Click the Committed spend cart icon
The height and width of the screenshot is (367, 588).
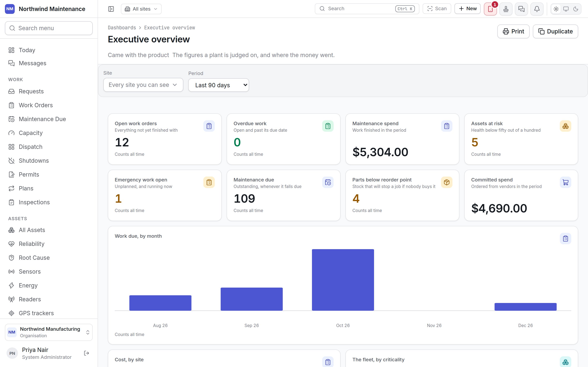pyautogui.click(x=565, y=182)
